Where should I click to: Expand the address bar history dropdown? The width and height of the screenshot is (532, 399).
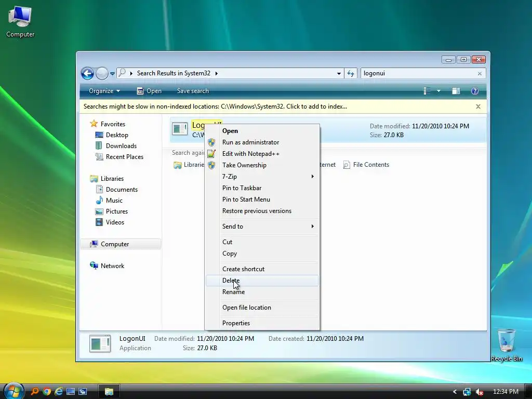[x=339, y=73]
